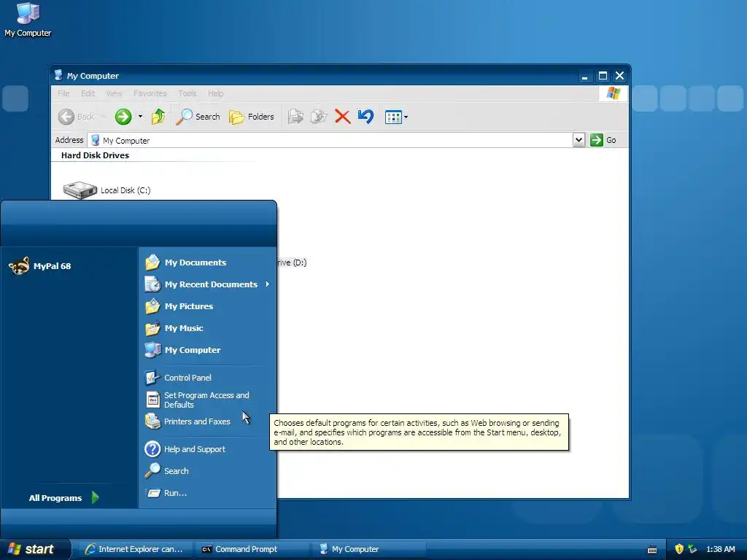Click the Copy To toolbar icon
747x560 pixels.
pos(319,117)
